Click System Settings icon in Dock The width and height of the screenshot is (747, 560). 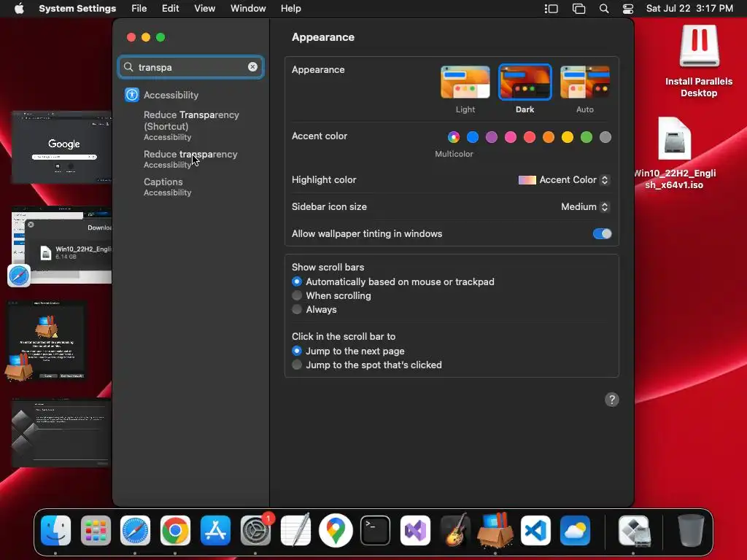pyautogui.click(x=255, y=531)
